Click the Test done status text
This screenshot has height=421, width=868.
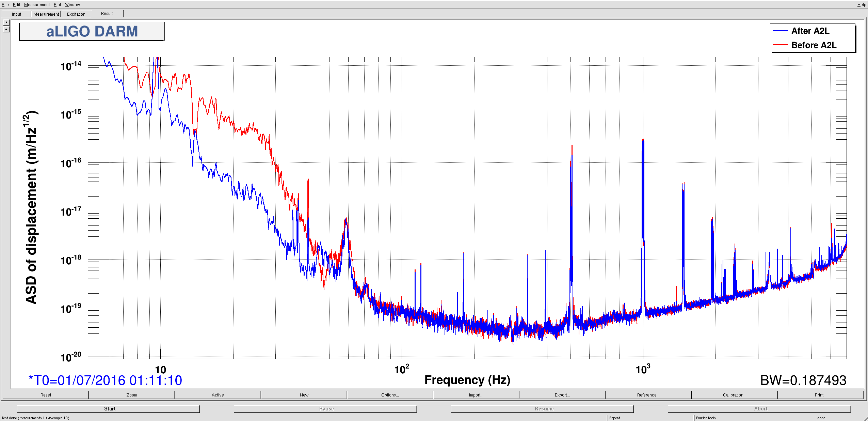(x=35, y=418)
